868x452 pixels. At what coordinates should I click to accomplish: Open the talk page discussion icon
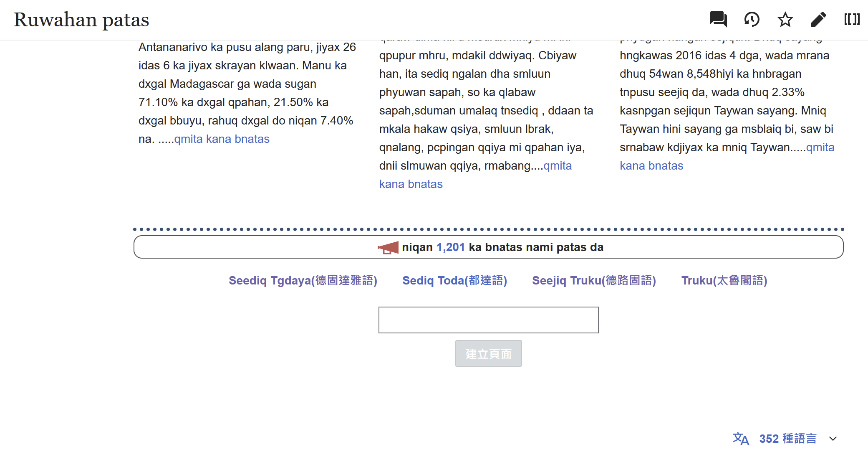coord(718,19)
